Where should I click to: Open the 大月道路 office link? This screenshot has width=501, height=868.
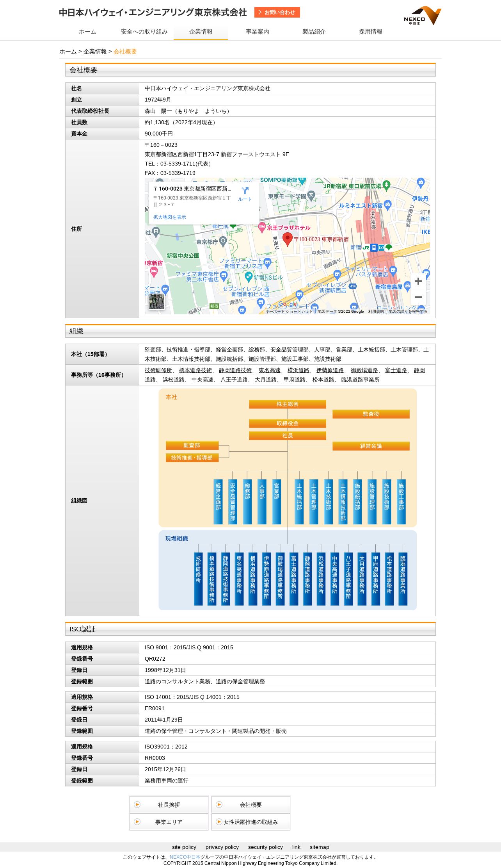[266, 380]
